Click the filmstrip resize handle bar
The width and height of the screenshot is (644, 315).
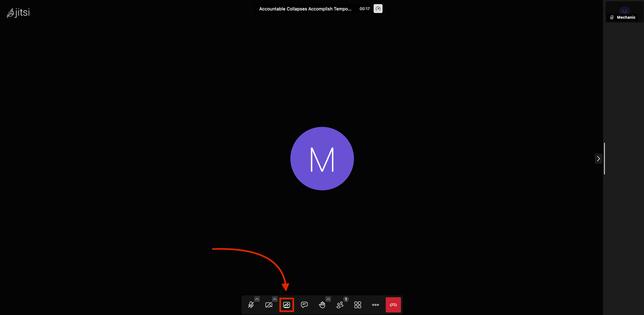[x=604, y=159]
